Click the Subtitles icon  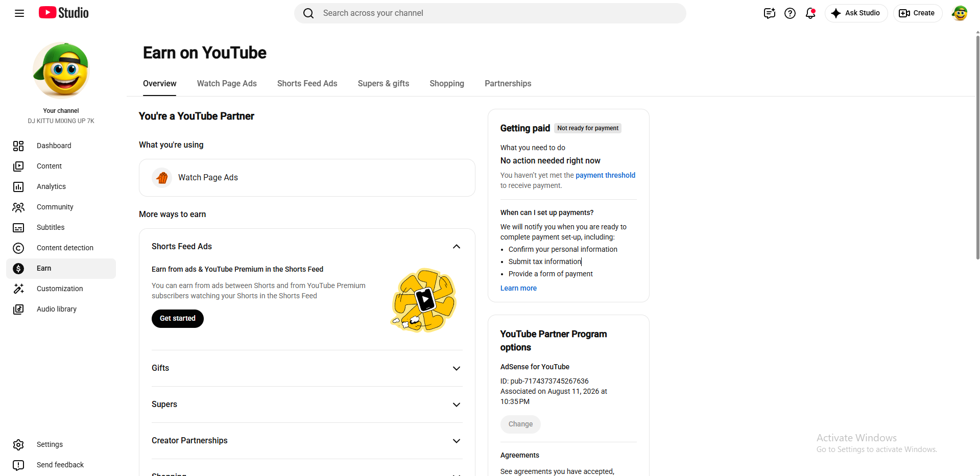18,228
